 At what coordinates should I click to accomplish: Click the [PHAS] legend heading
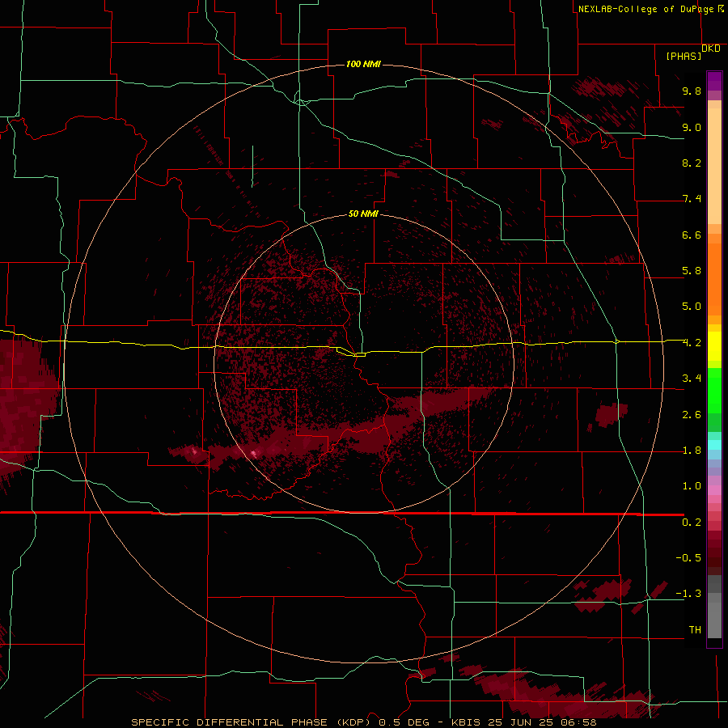684,56
